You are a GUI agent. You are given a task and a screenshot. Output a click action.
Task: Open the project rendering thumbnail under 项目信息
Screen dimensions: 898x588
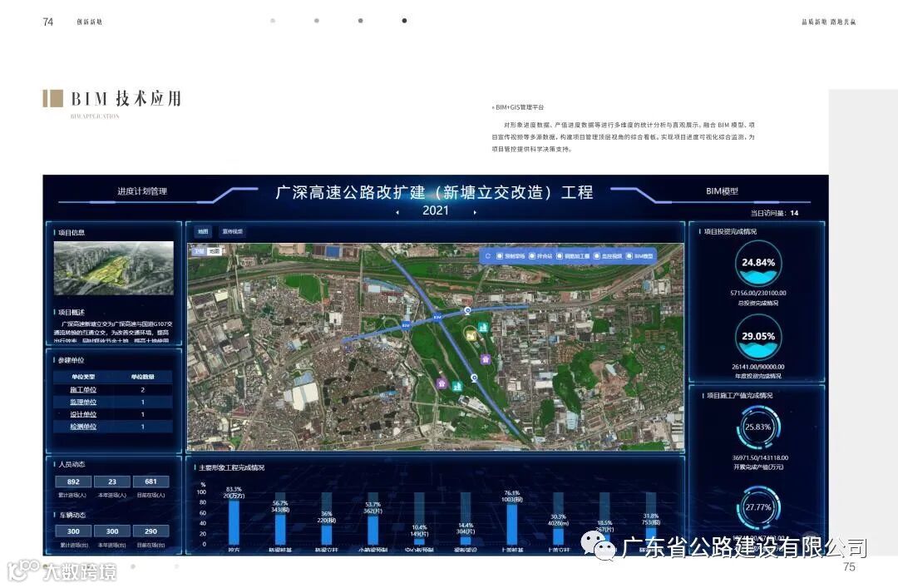click(x=113, y=268)
